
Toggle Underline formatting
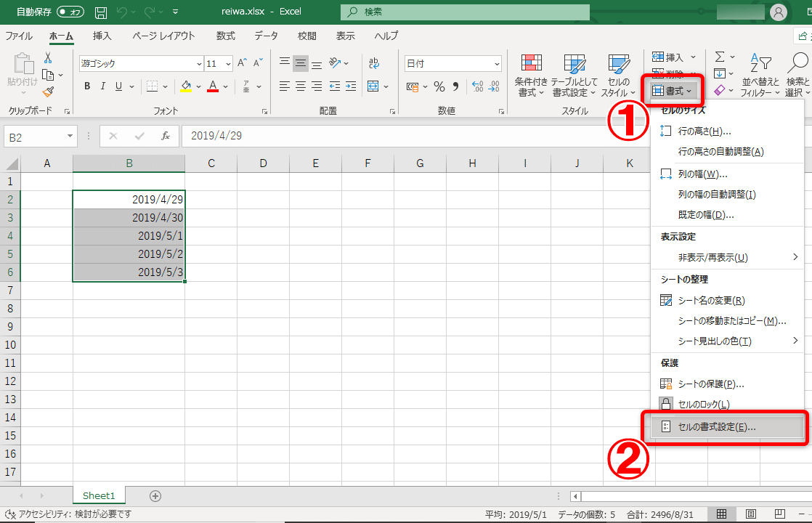(118, 86)
